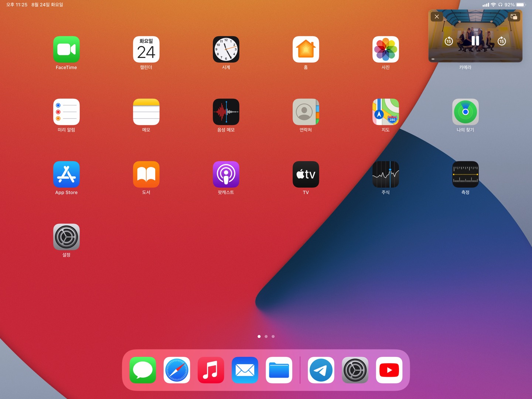Viewport: 532px width, 399px height.
Task: Launch Voice Memos app
Action: pos(226,112)
